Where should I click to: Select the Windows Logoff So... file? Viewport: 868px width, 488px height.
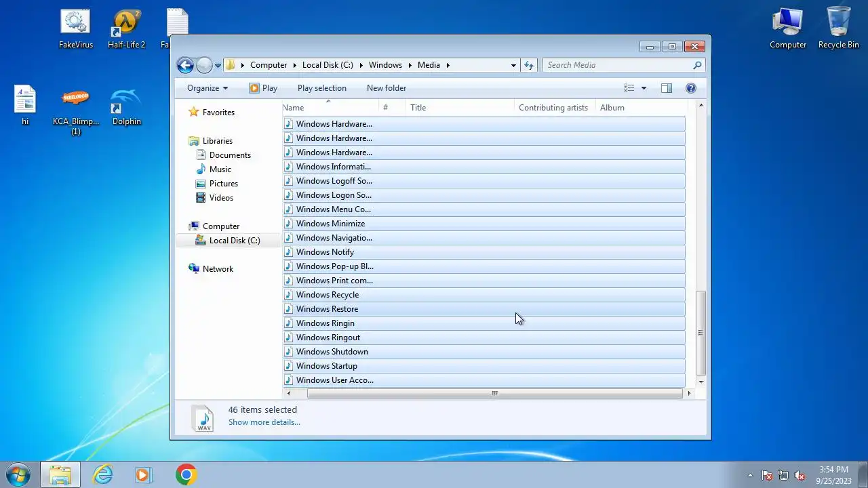coord(484,181)
